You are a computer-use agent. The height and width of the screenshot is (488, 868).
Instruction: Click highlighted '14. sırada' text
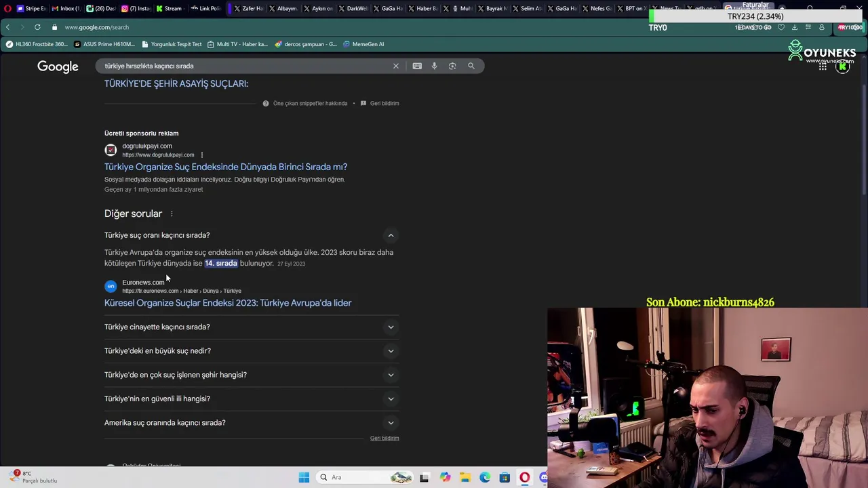tap(221, 263)
